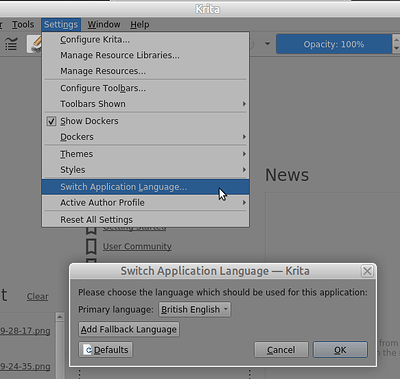400x379 pixels.
Task: Click the eraser brush preset icon
Action: (34, 44)
